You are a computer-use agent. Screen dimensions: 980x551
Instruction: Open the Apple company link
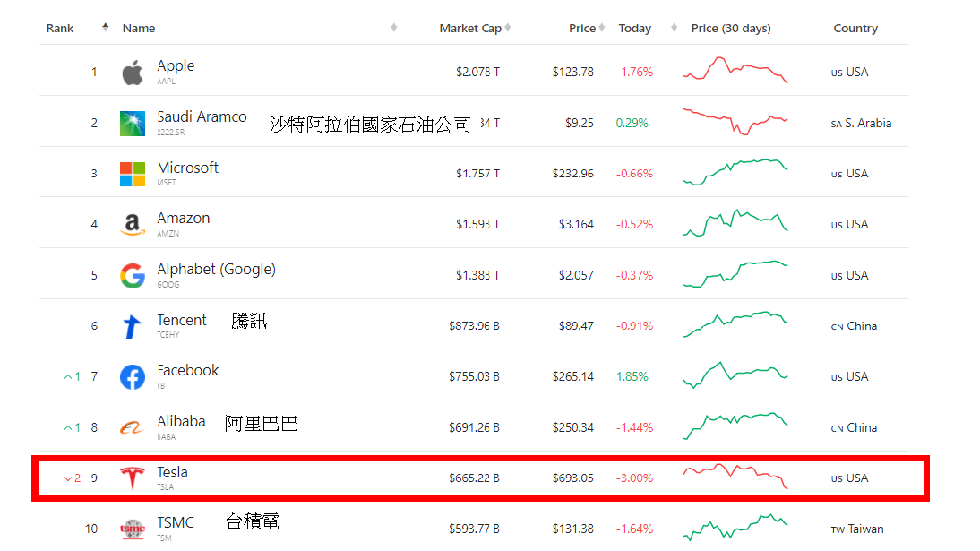click(176, 65)
